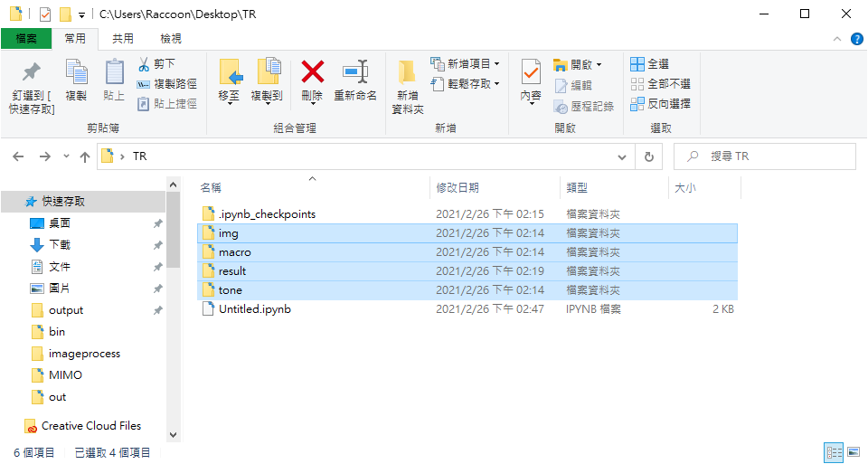868x464 pixels.
Task: Switch to the Share (共用) tab
Action: tap(123, 39)
